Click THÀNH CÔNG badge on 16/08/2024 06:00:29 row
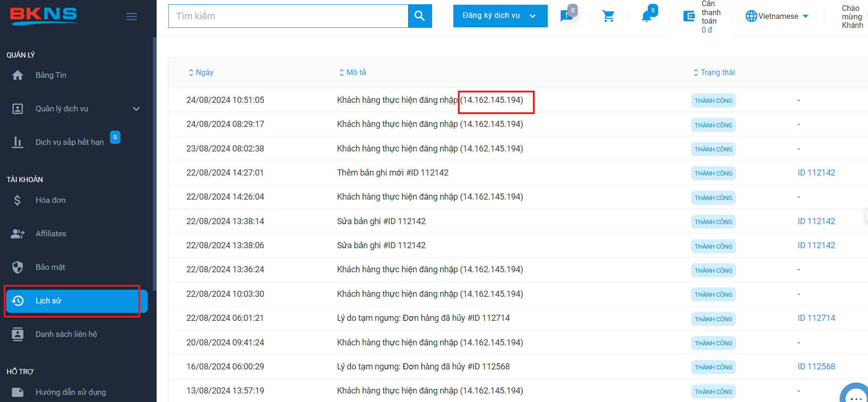Screen dimensions: 868x402 [713, 367]
